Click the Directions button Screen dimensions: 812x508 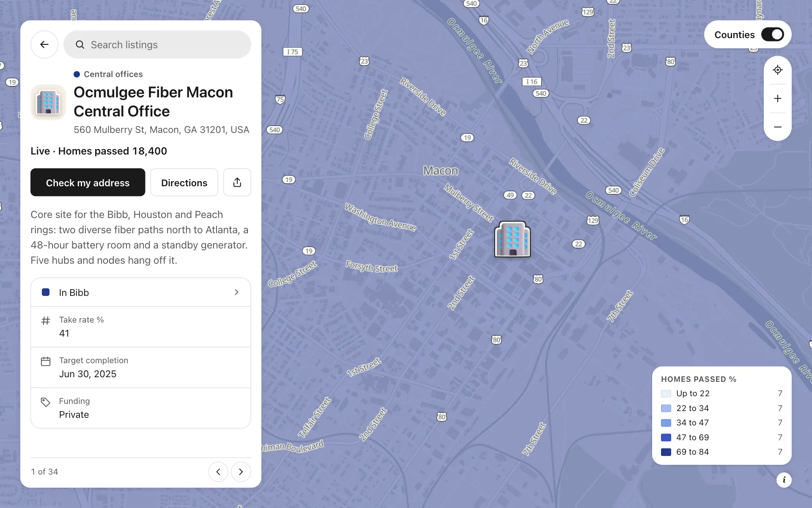tap(184, 182)
